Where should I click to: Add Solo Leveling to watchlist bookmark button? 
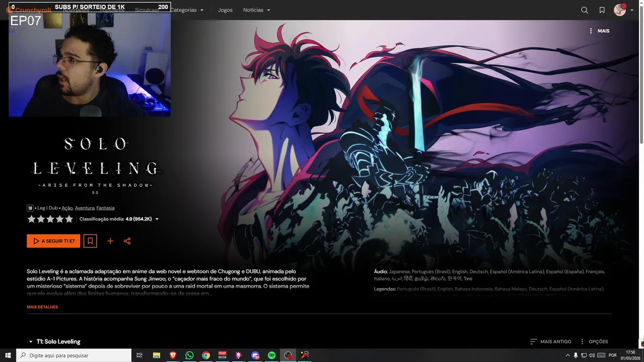(x=90, y=241)
